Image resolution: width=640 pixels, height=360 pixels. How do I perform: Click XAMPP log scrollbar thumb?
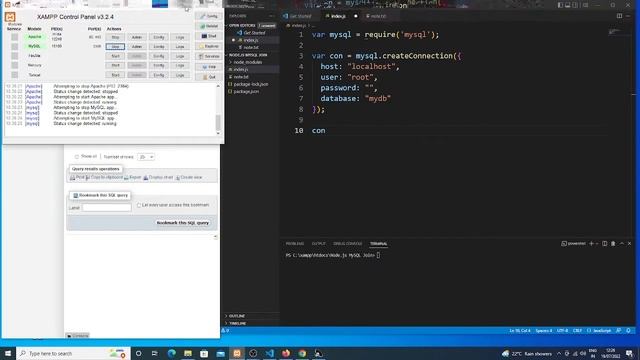click(x=218, y=122)
